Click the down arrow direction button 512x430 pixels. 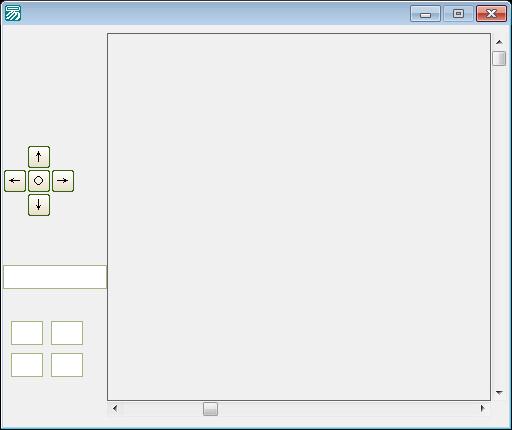click(39, 205)
